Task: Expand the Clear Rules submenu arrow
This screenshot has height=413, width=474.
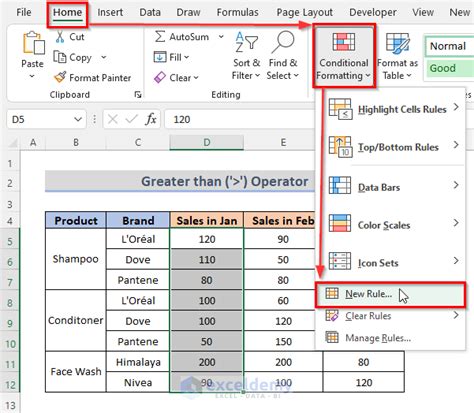Action: [x=456, y=315]
